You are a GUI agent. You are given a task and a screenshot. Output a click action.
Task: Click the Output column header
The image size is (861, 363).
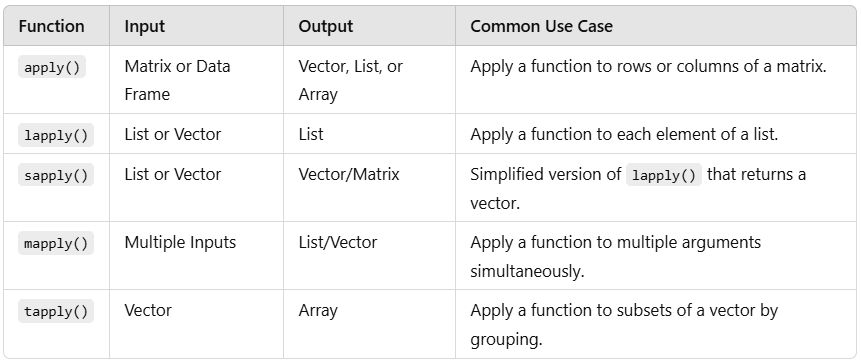[326, 26]
